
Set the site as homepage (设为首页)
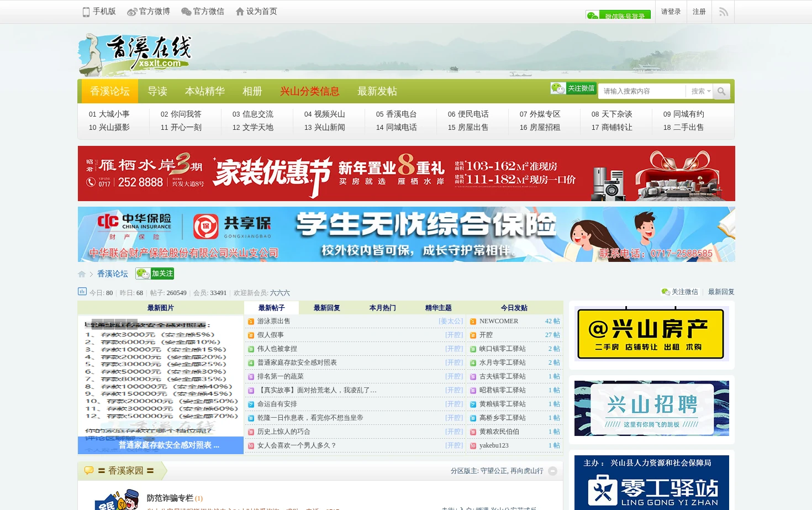tap(256, 12)
